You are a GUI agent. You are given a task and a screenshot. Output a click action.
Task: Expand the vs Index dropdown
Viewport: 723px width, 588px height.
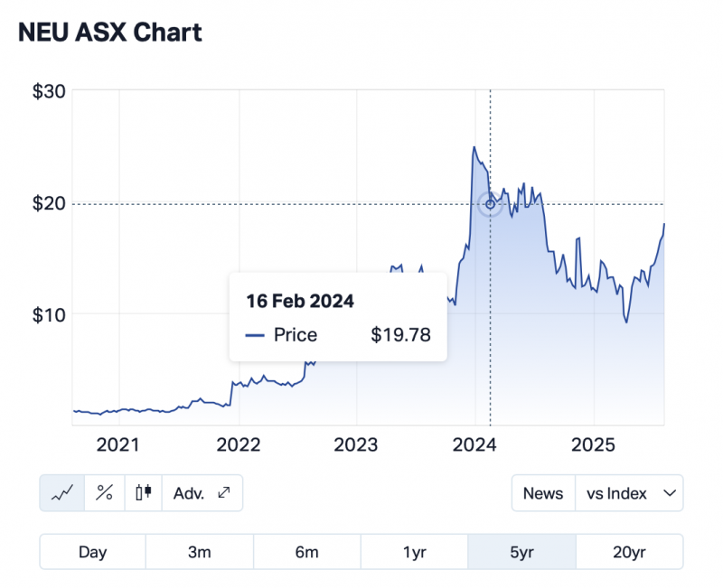(x=629, y=493)
